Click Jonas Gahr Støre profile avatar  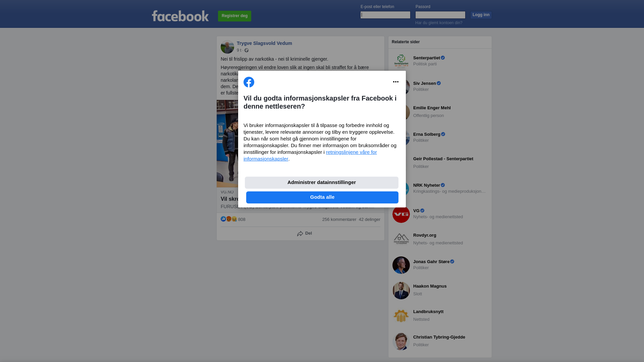click(x=401, y=265)
